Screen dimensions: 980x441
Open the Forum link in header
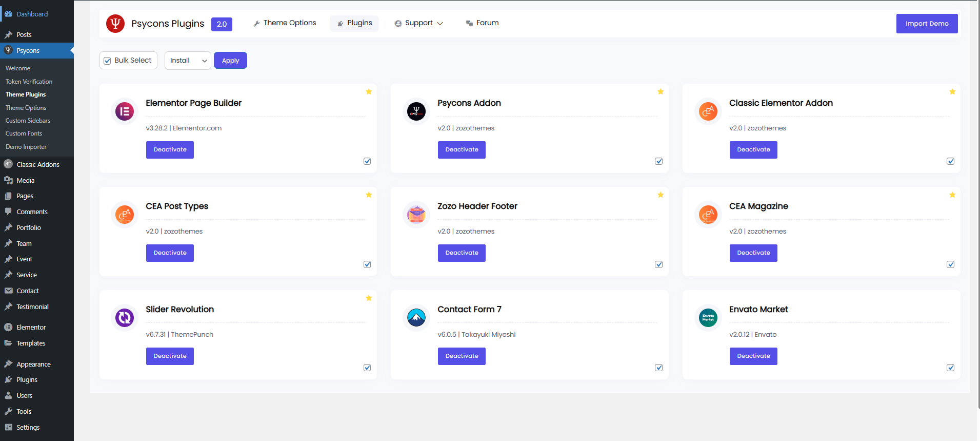(482, 23)
